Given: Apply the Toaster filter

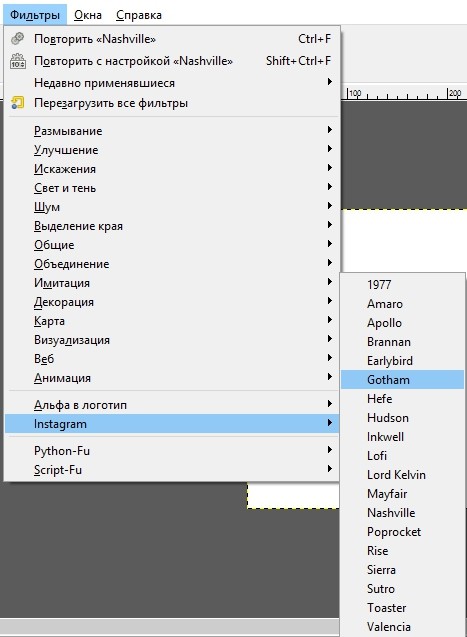Looking at the screenshot, I should (402, 608).
